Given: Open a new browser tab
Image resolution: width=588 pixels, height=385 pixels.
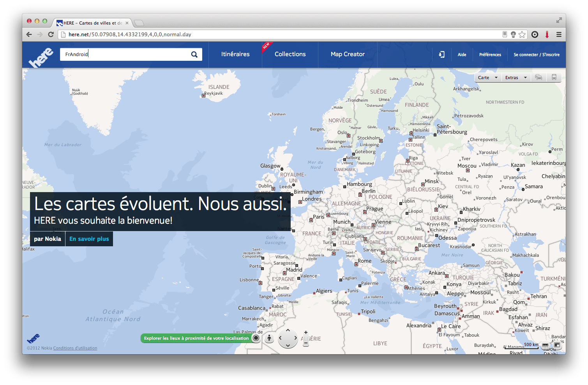Looking at the screenshot, I should [139, 23].
